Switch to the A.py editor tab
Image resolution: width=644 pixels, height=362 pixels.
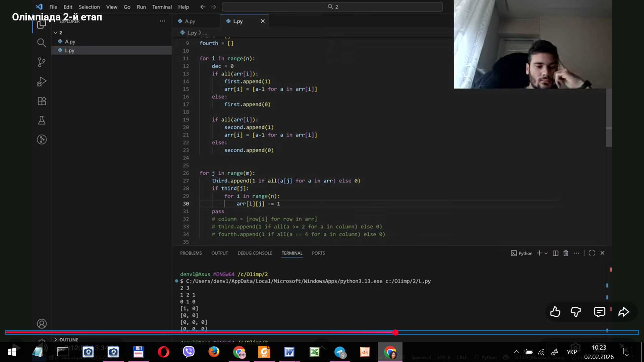click(190, 21)
